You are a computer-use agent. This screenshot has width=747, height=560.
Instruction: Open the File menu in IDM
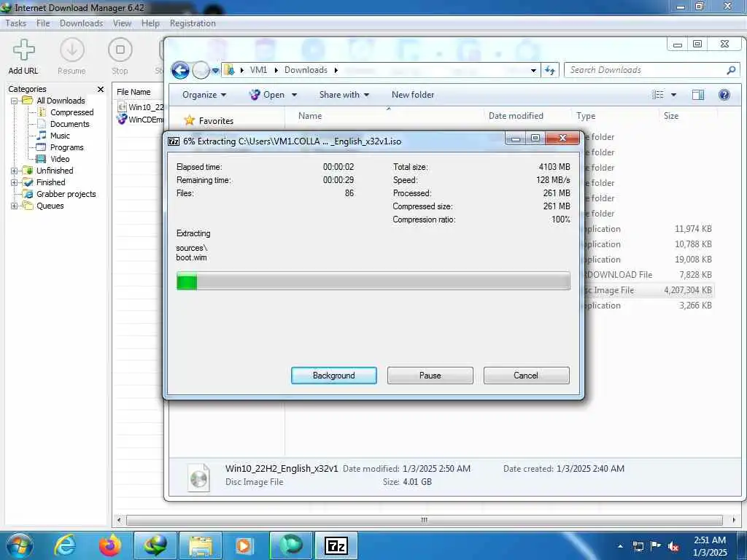click(43, 23)
